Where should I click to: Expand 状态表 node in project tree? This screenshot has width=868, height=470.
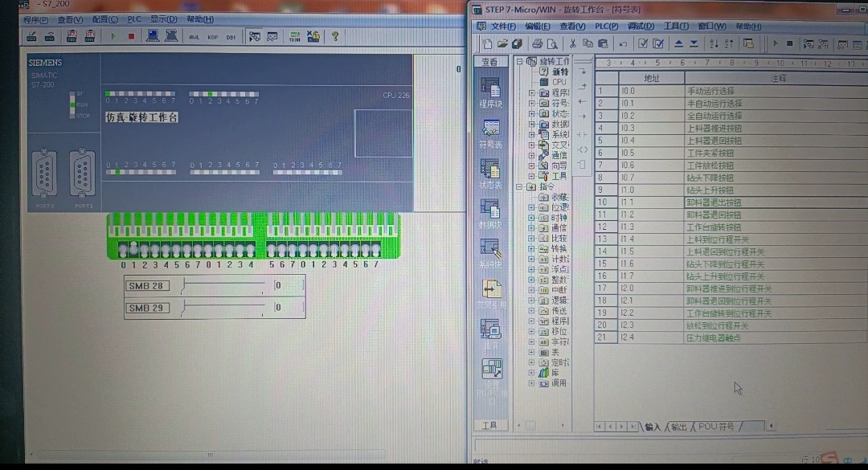(531, 113)
